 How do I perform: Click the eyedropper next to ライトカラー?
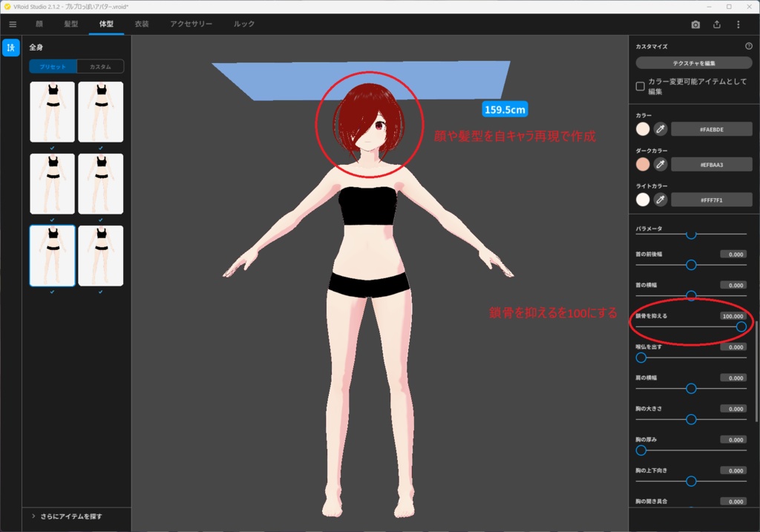click(x=661, y=200)
